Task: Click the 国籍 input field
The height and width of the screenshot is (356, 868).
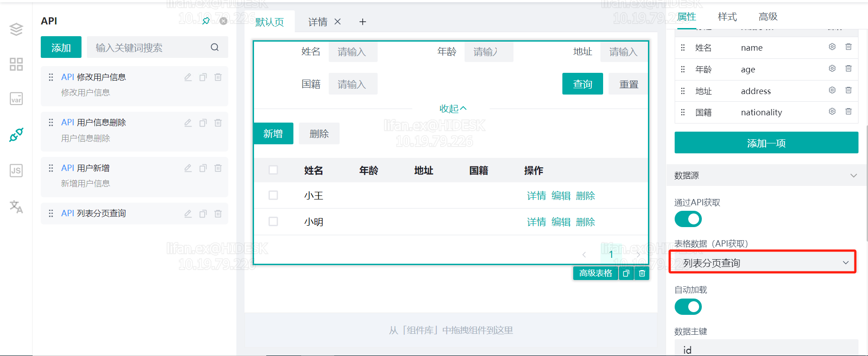Action: [x=353, y=84]
